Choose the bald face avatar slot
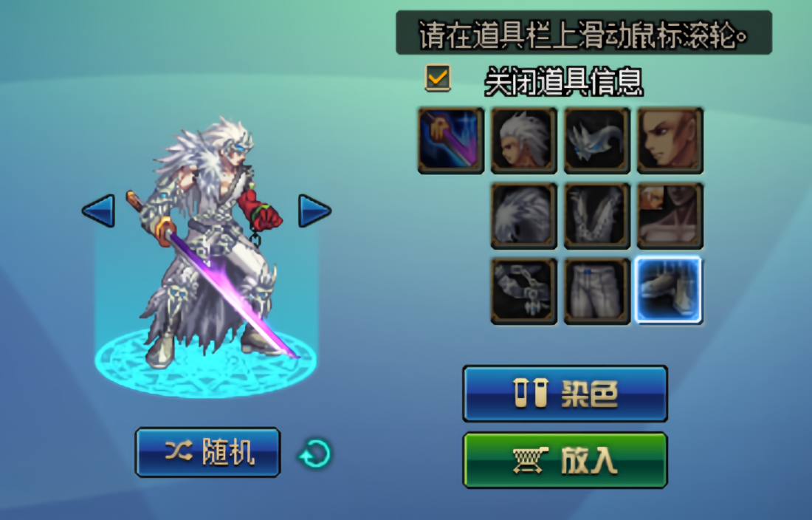812x520 pixels. pos(670,140)
